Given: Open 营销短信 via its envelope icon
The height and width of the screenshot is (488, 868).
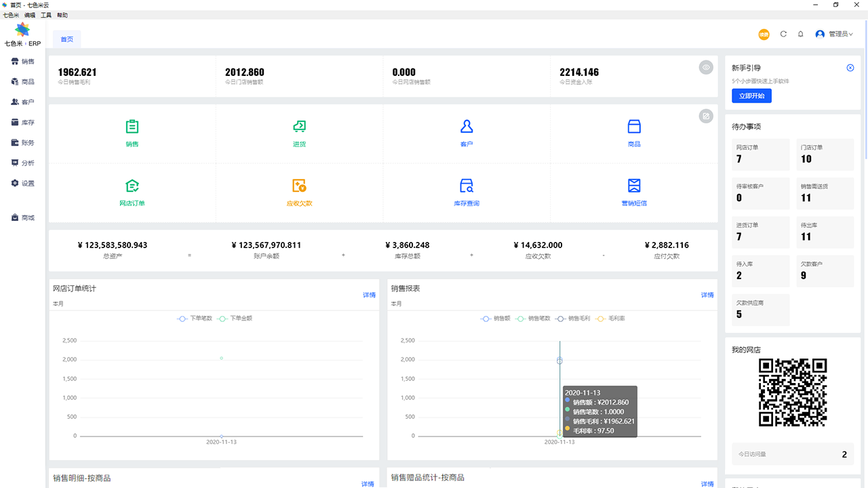Looking at the screenshot, I should tap(633, 185).
